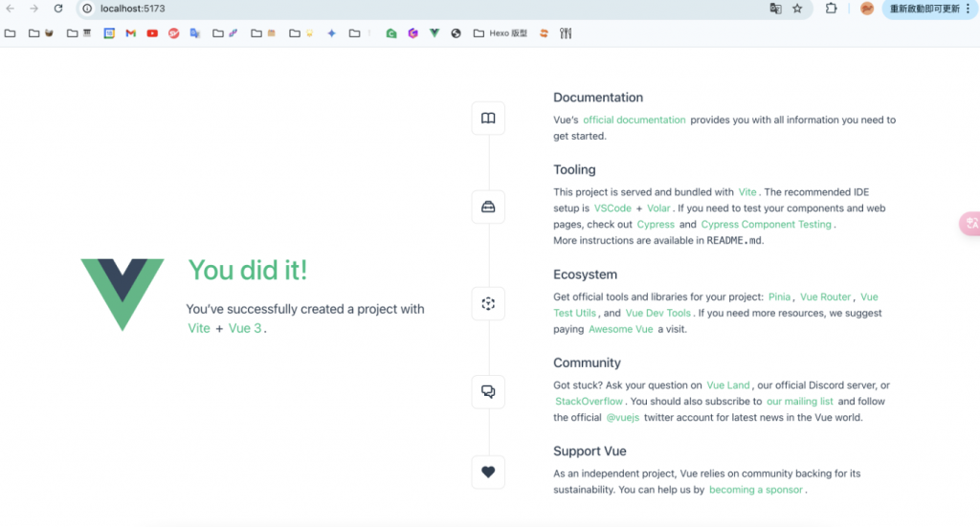
Task: Open the Vite link below You did it!
Action: [199, 328]
